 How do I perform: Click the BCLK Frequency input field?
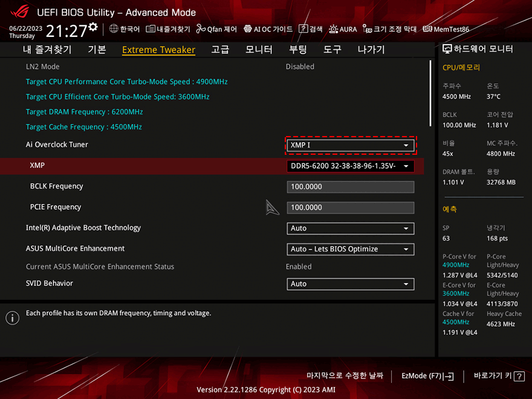tap(350, 187)
